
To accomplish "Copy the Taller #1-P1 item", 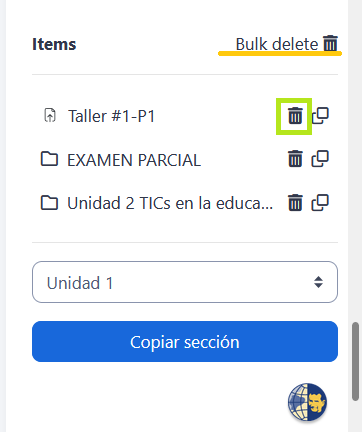I will 320,116.
